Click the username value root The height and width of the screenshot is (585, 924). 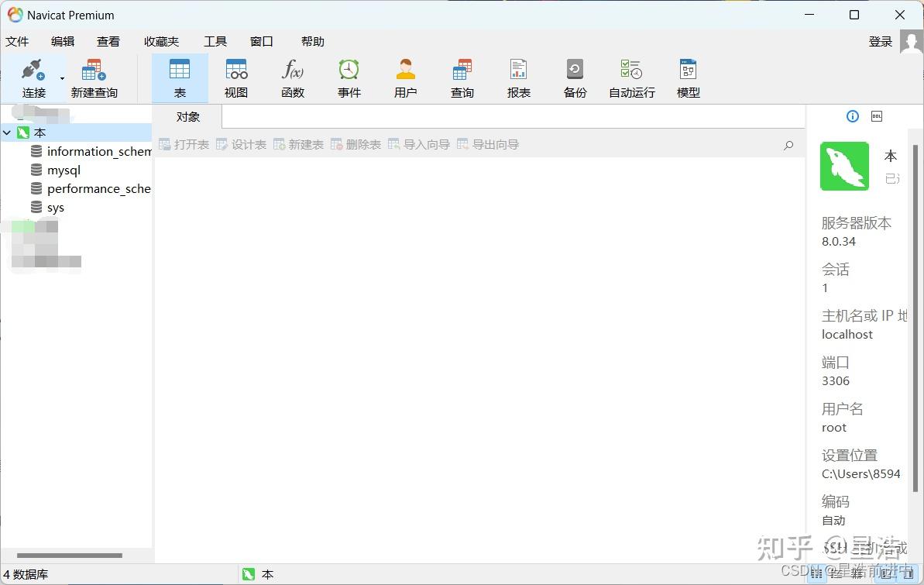(834, 428)
